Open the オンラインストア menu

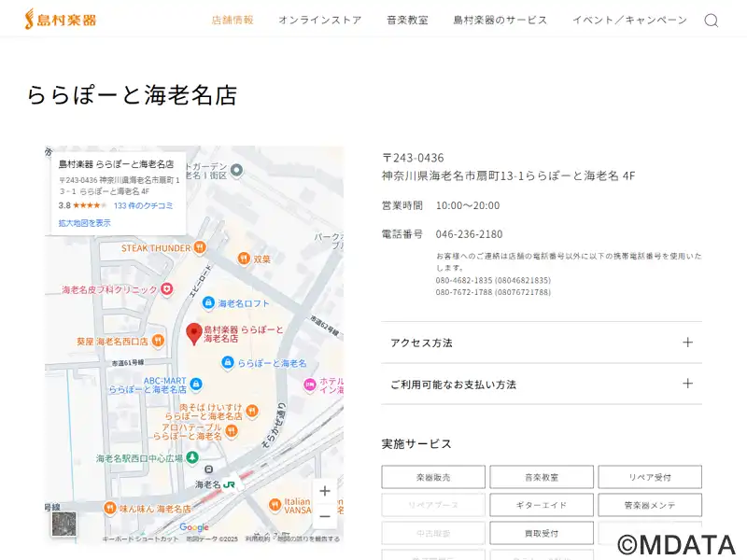click(x=320, y=20)
